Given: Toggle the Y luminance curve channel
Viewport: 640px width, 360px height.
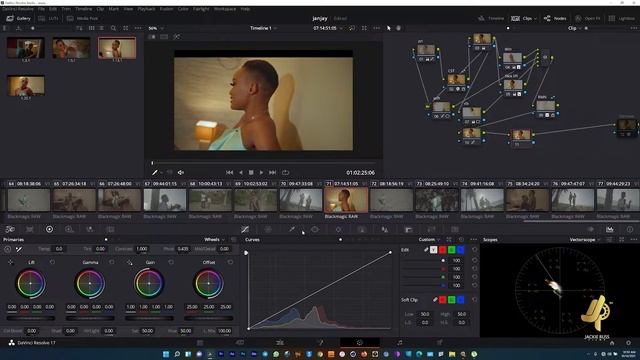Looking at the screenshot, I should (x=433, y=250).
